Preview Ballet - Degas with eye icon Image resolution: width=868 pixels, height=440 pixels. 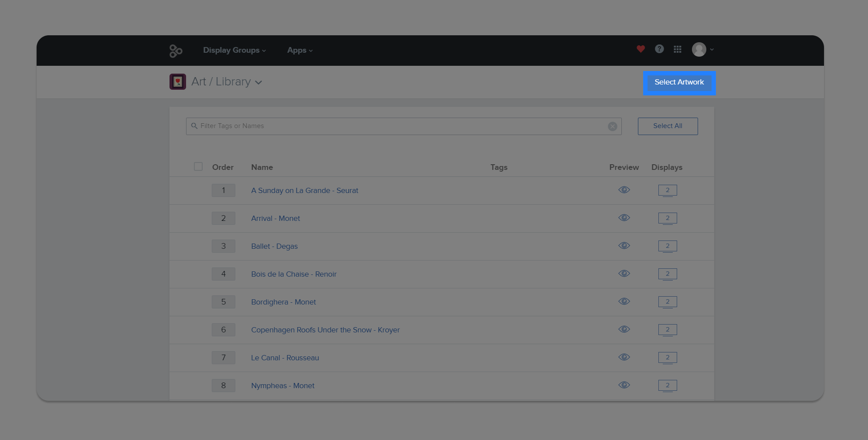(624, 246)
